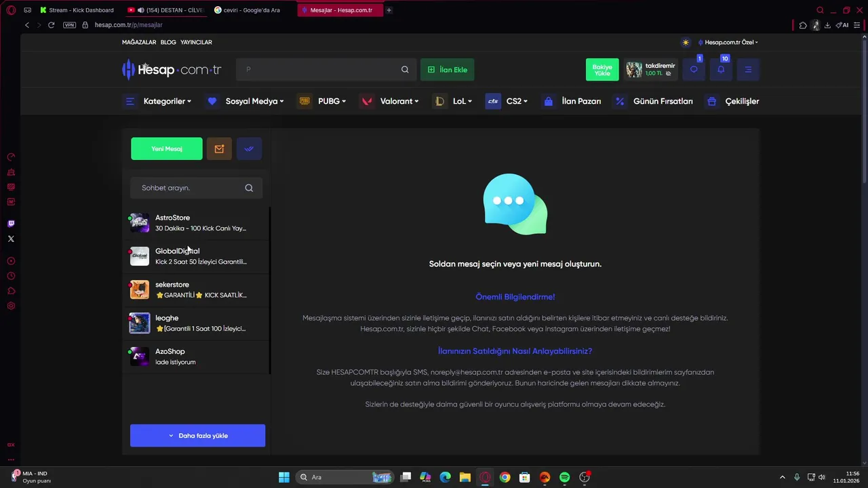Screen dimensions: 868x488
Task: Open Chrome from the taskbar
Action: tap(505, 477)
